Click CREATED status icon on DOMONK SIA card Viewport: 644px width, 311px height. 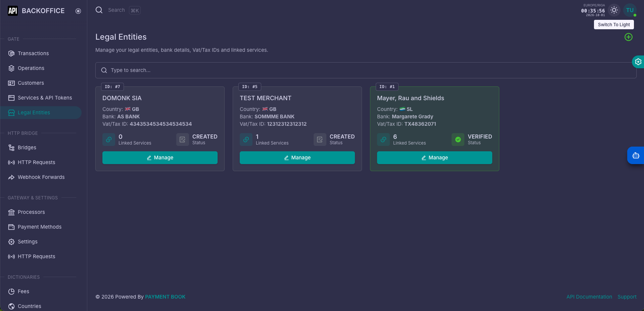[183, 140]
